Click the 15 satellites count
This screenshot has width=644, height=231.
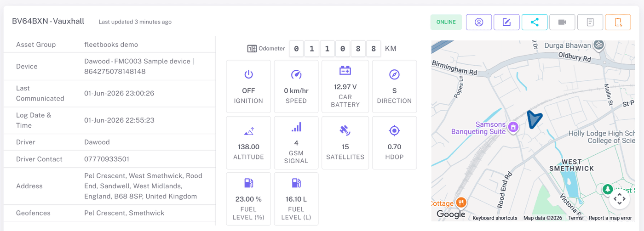[345, 147]
